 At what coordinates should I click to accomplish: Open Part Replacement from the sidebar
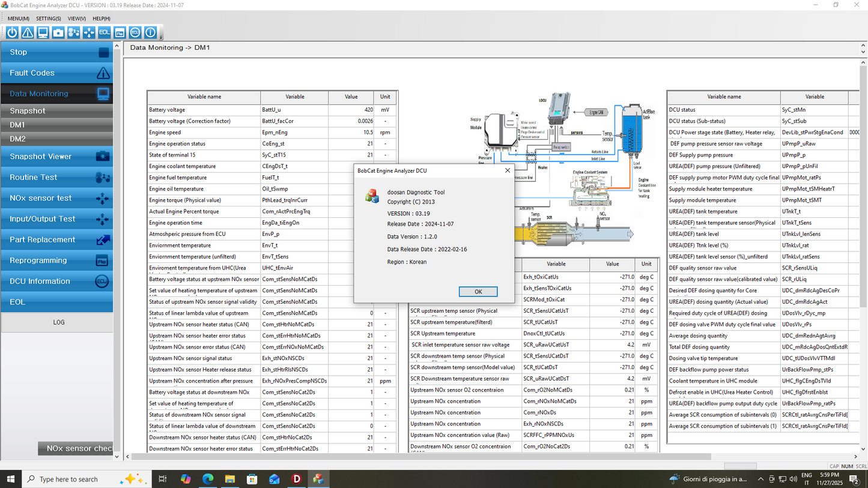click(56, 239)
